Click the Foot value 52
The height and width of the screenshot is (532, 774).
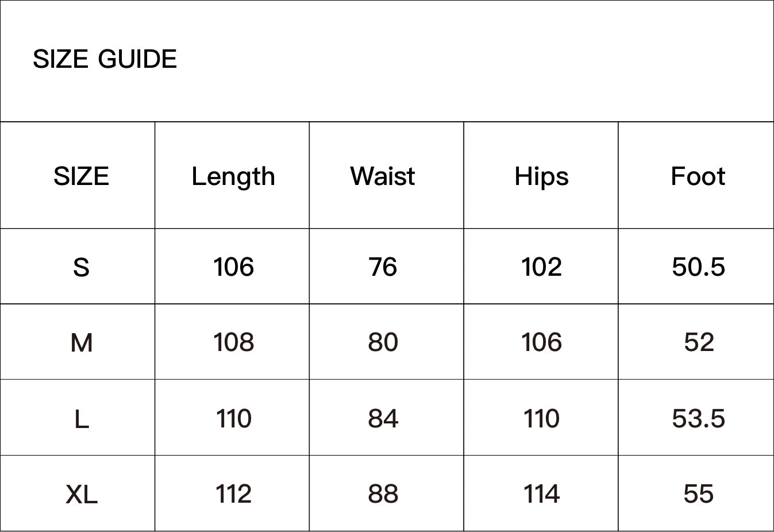click(x=699, y=342)
